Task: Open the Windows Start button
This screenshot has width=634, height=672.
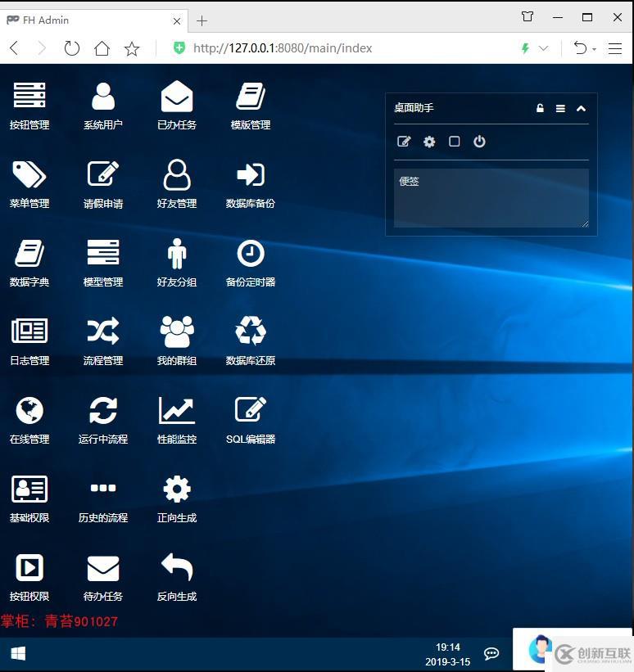Action: [17, 653]
